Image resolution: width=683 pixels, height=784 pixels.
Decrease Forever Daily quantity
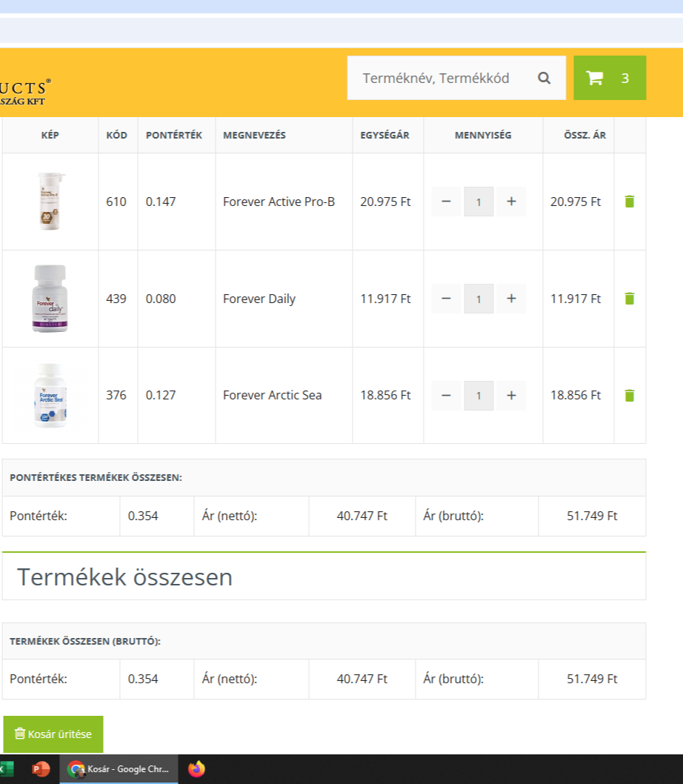pos(446,299)
